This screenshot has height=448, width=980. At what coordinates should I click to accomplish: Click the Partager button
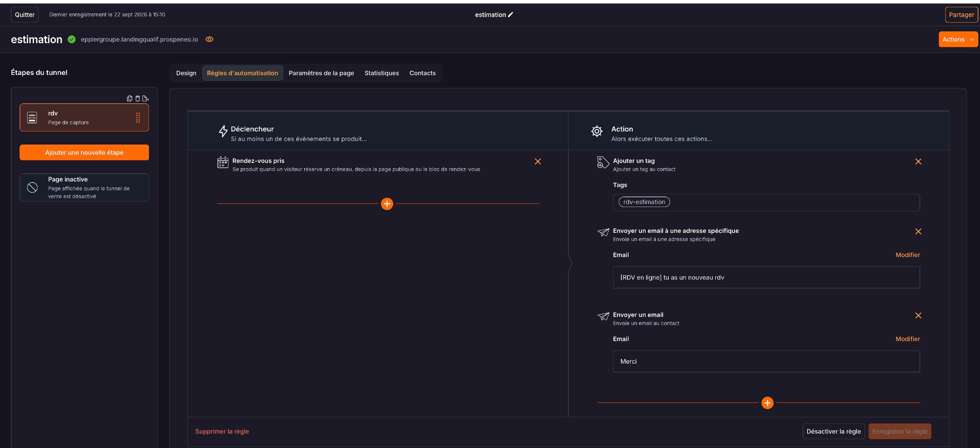(x=961, y=14)
